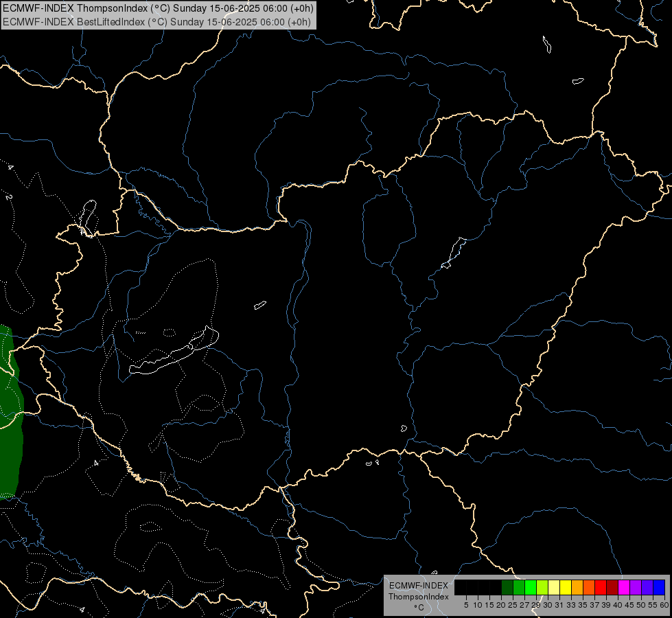672x618 pixels.
Task: Select the medium green 25-27 legend swatch
Action: pyautogui.click(x=518, y=587)
